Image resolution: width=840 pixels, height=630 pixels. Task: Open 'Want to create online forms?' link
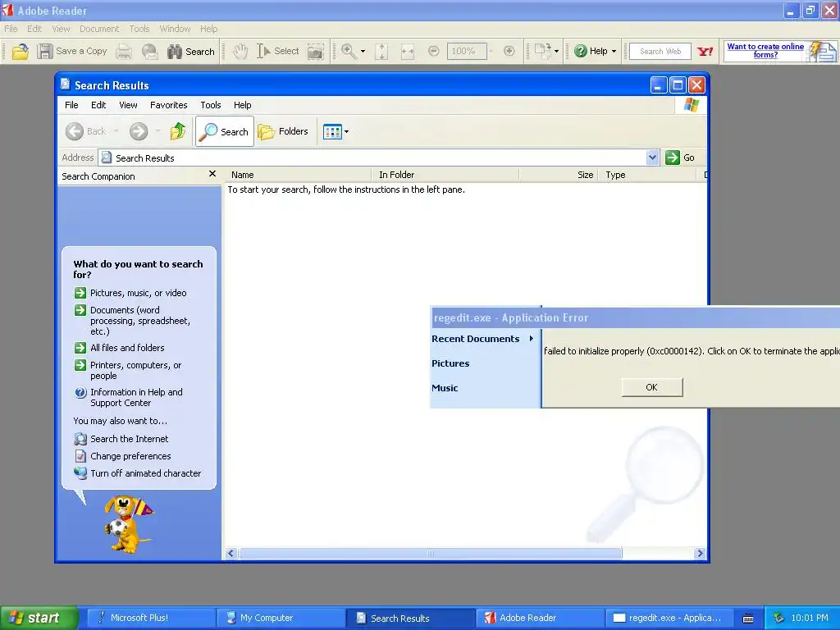tap(765, 50)
